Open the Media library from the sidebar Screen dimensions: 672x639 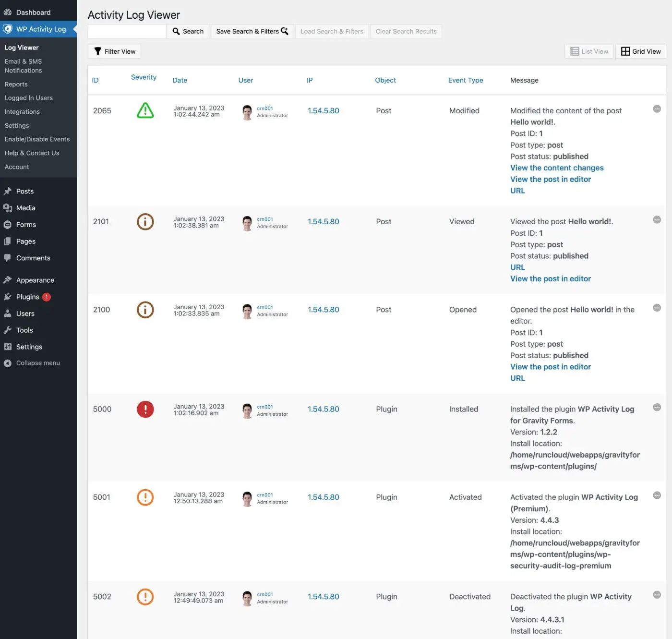(25, 208)
